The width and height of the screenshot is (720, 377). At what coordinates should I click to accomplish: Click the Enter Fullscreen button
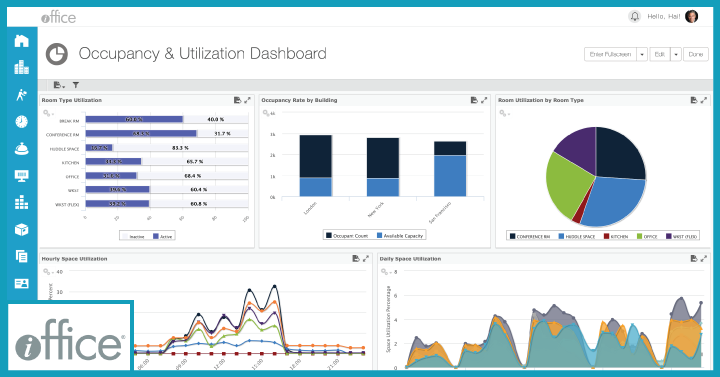(x=610, y=54)
